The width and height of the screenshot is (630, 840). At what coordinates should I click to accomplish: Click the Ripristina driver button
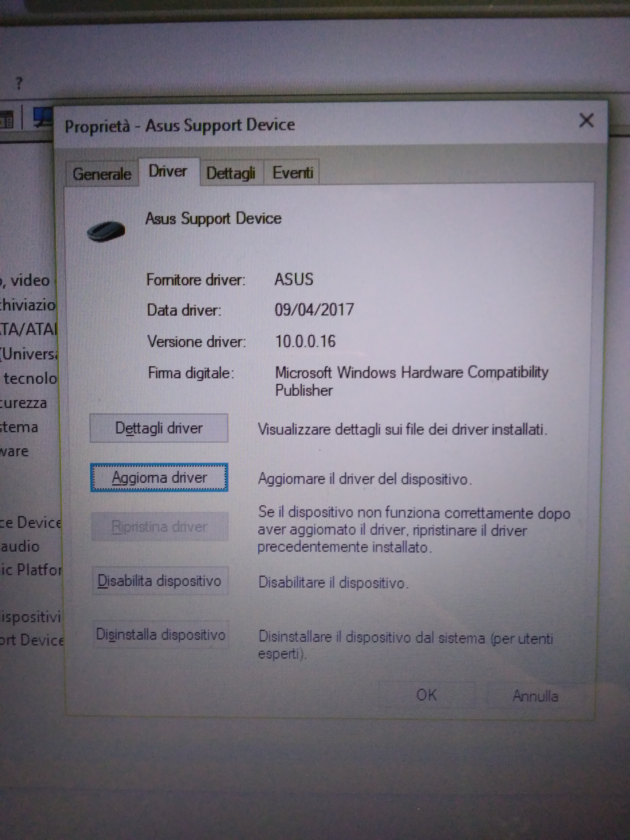coord(160,527)
